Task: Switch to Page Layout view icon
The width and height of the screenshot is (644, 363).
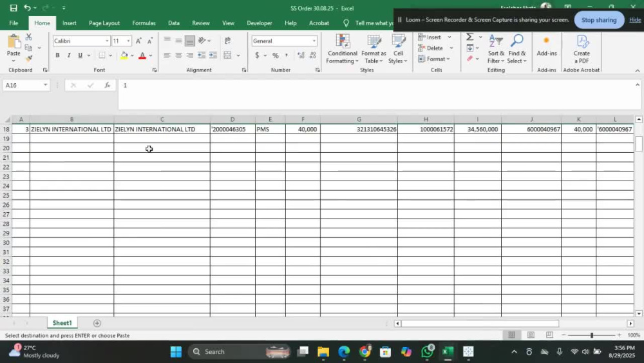Action: pos(531,335)
